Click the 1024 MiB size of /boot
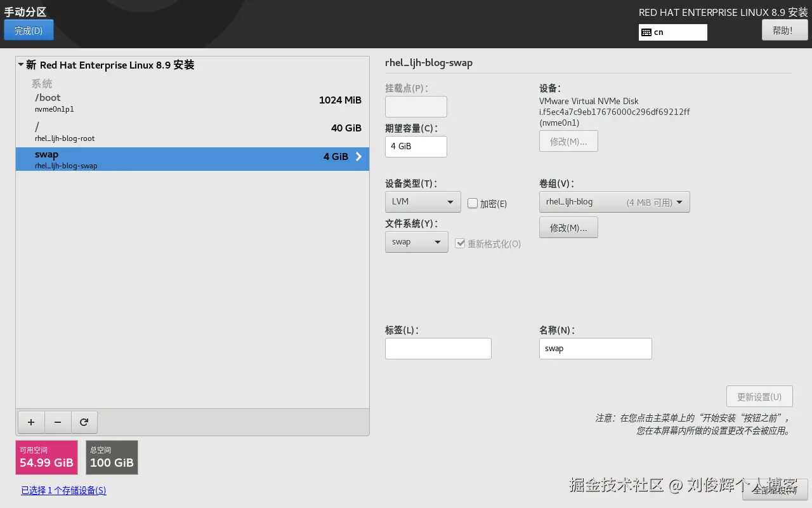 (340, 100)
